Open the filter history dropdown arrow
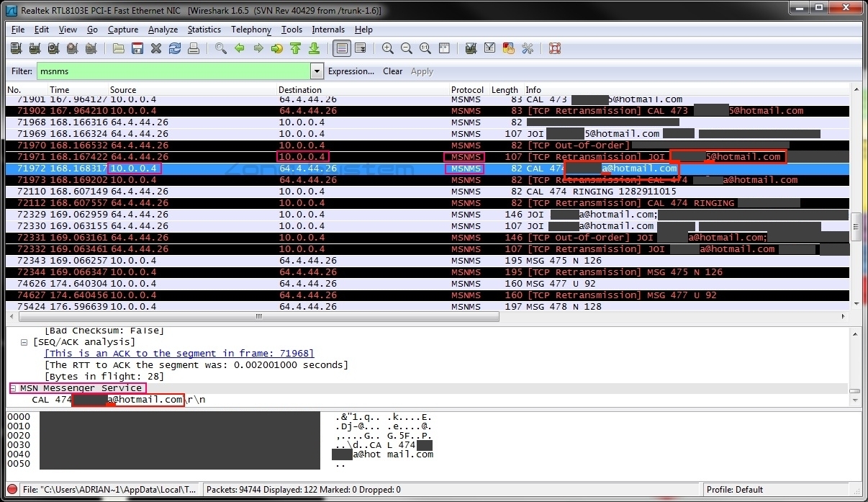 317,71
